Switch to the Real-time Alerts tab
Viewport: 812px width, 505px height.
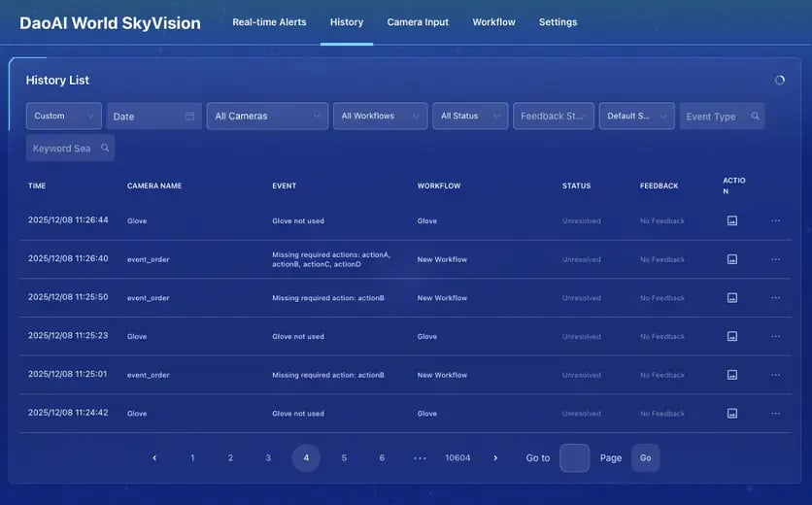point(269,22)
